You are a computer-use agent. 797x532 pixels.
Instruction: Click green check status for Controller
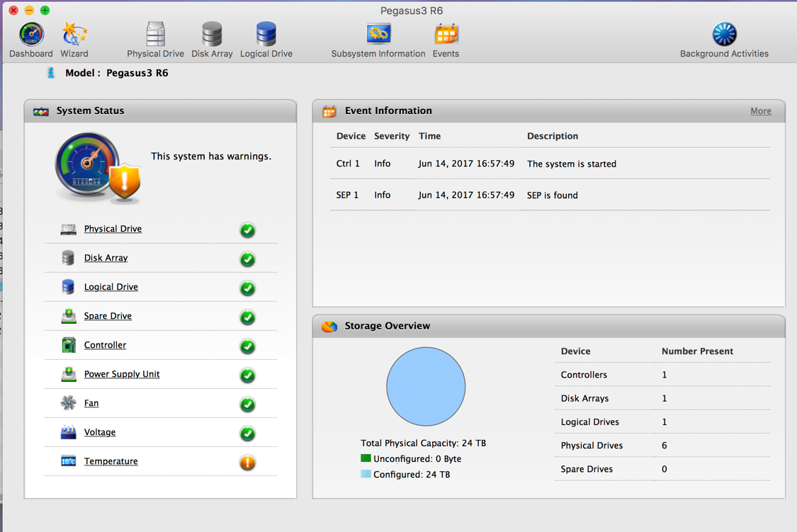(x=247, y=346)
